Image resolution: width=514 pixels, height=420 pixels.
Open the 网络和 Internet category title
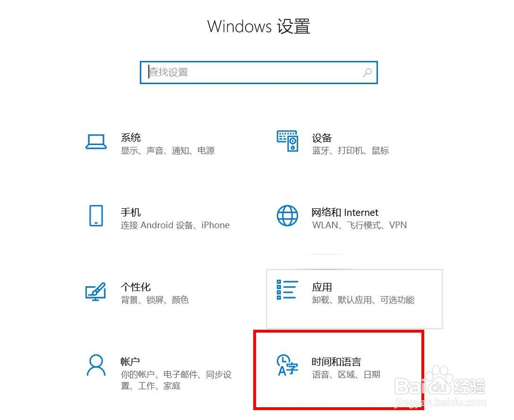coord(345,212)
